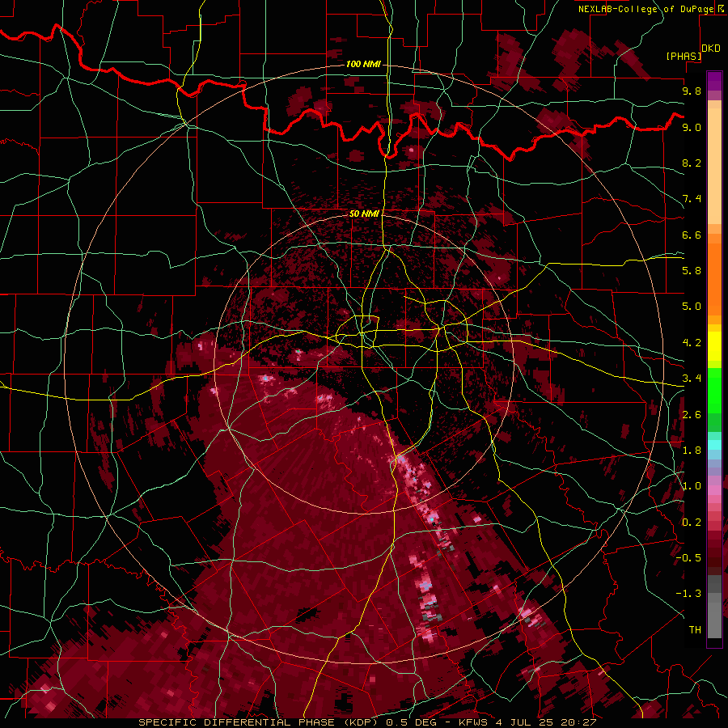Image resolution: width=728 pixels, height=728 pixels.
Task: Pick the purple top segment of the color bar
Action: pos(714,81)
